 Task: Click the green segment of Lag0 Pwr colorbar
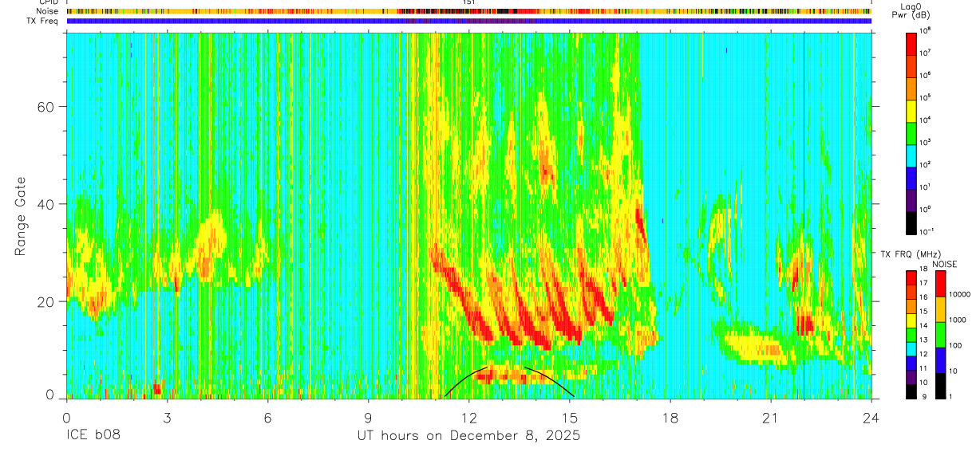tap(911, 132)
